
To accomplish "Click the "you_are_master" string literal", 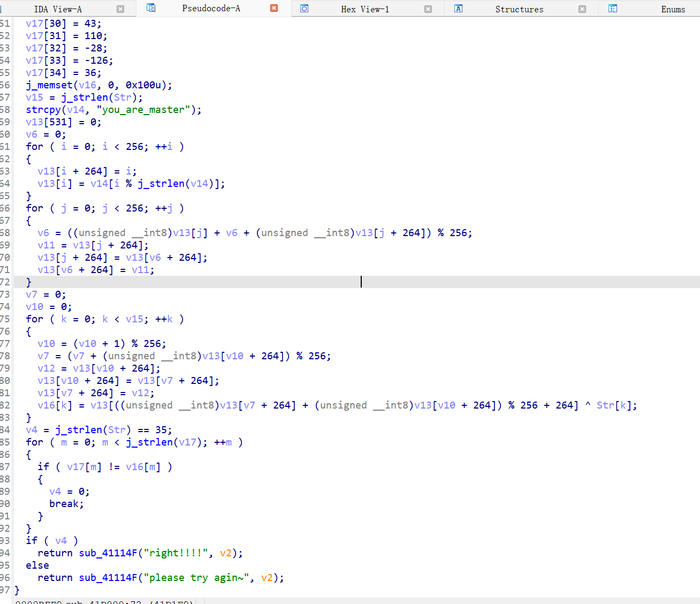I will (x=143, y=110).
